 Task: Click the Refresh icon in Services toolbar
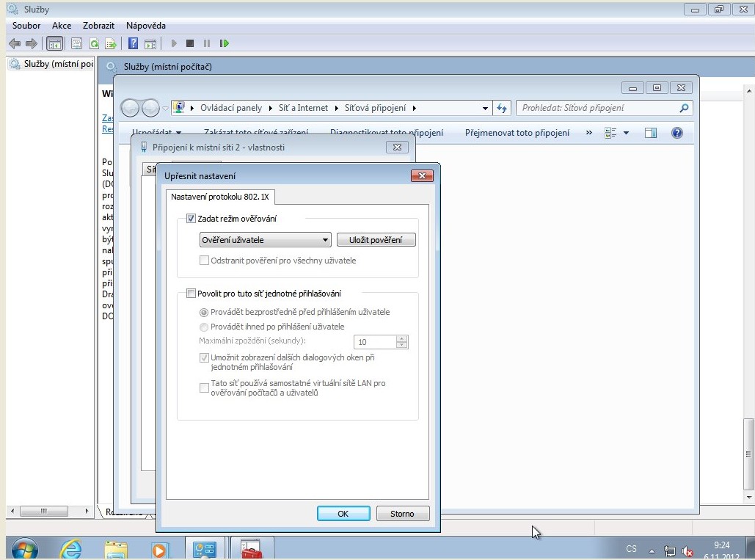point(94,43)
